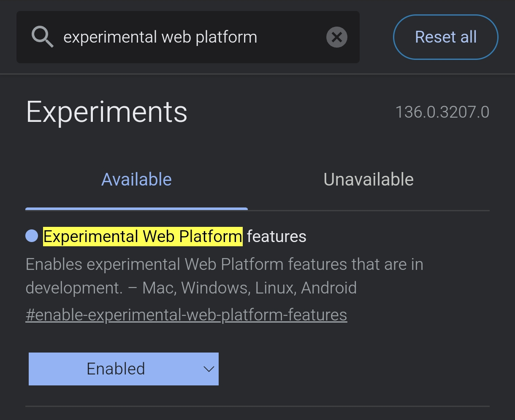The height and width of the screenshot is (420, 515).
Task: Open the #enable-experimental-web-platform-features link
Action: tap(186, 315)
